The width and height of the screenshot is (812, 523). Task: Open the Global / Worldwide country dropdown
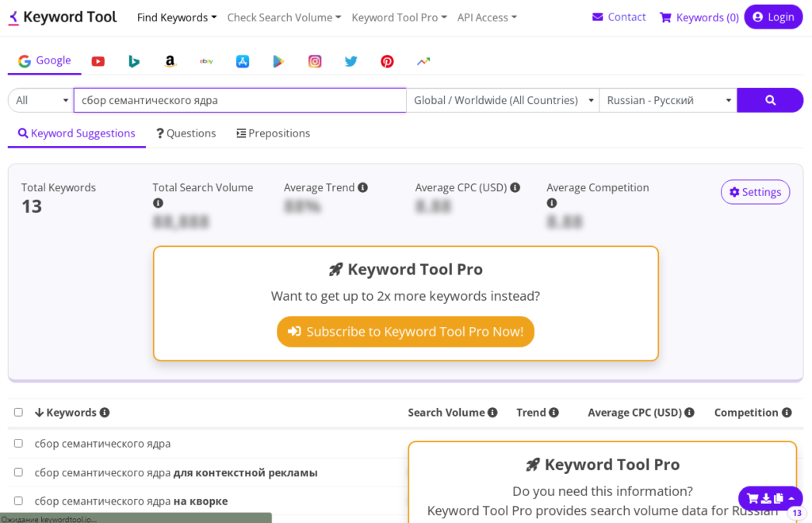[x=504, y=100]
